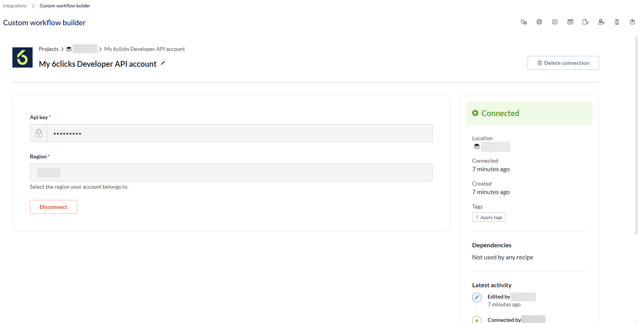Open the Region selection field
The height and width of the screenshot is (323, 644).
[x=231, y=172]
